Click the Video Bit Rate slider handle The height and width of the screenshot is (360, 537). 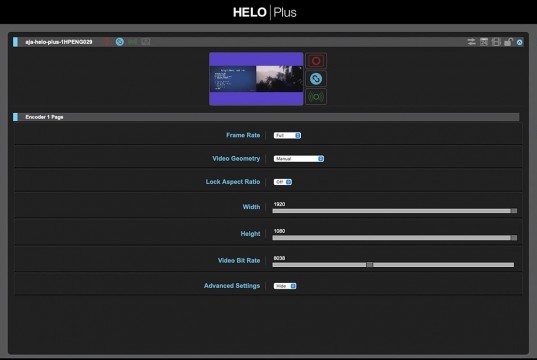pyautogui.click(x=370, y=265)
